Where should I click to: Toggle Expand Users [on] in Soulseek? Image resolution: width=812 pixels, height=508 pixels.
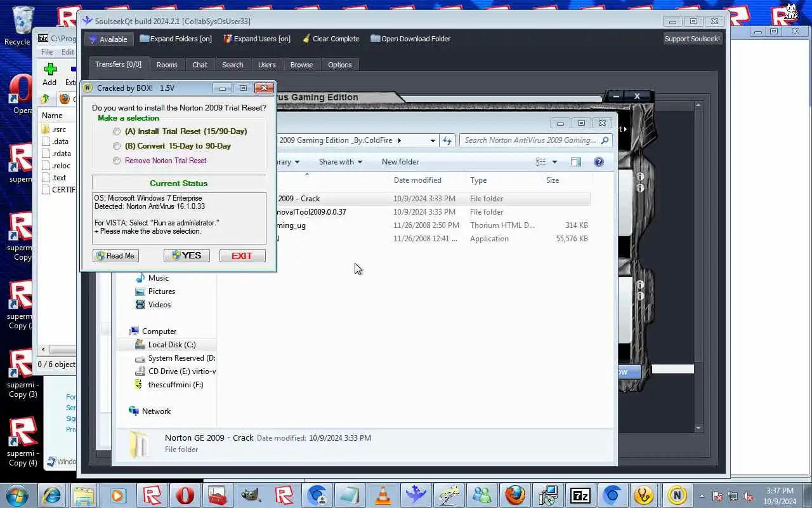pos(256,39)
